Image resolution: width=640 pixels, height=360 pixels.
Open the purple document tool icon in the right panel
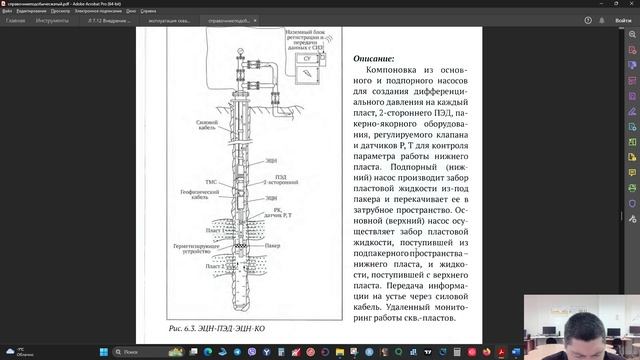(632, 96)
